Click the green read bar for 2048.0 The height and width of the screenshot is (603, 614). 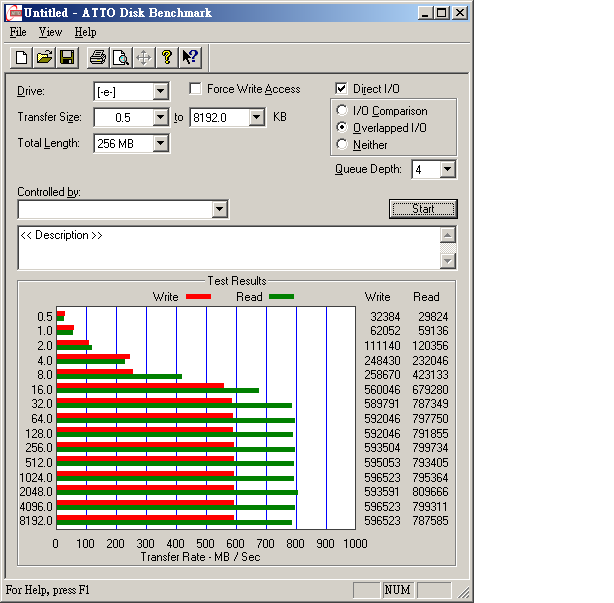pyautogui.click(x=177, y=493)
